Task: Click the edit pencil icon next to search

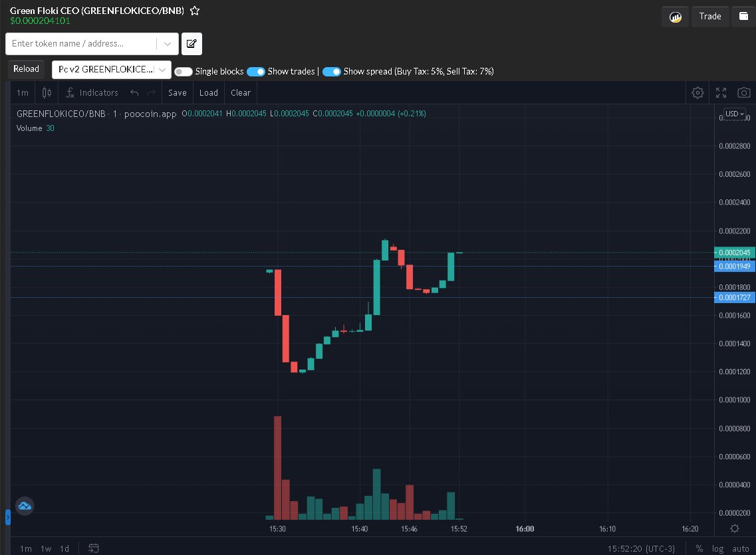Action: pyautogui.click(x=191, y=44)
